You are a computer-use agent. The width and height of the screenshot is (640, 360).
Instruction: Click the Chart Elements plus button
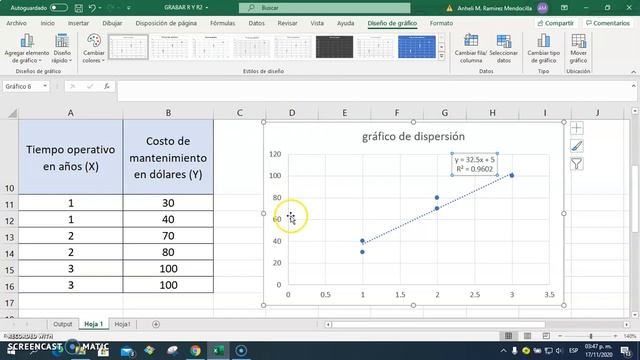tap(576, 128)
